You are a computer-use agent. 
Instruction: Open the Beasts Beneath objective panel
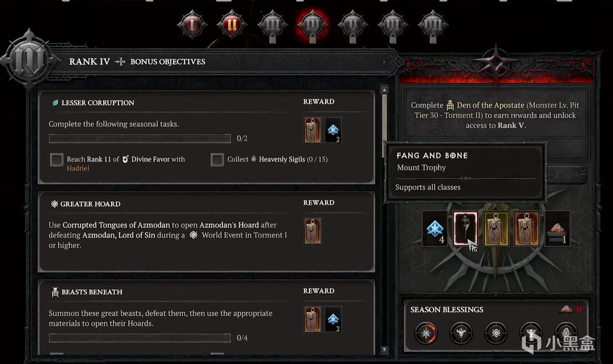click(206, 317)
